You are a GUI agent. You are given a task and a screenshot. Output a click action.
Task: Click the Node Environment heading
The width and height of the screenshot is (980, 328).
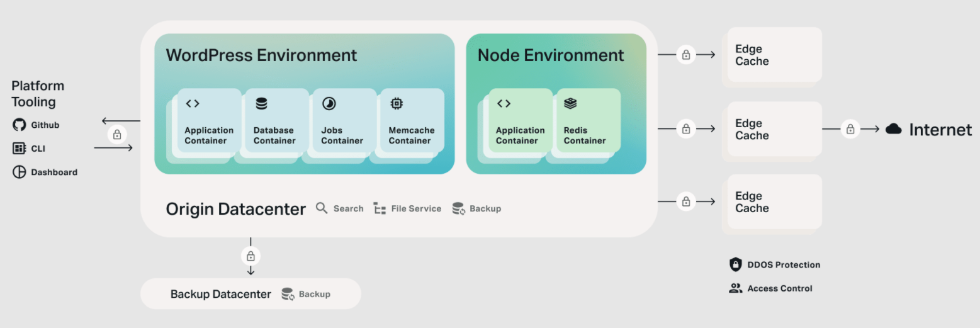pos(551,55)
